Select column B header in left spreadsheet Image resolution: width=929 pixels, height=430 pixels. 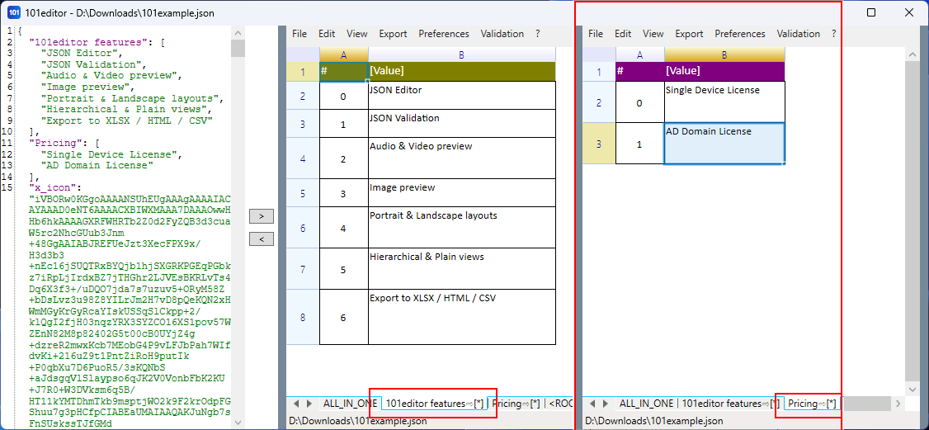(x=462, y=55)
